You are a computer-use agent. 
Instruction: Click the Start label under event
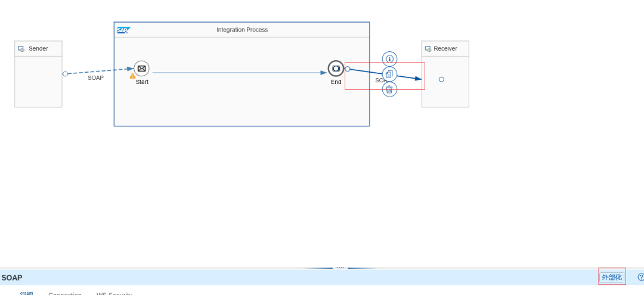(x=142, y=82)
